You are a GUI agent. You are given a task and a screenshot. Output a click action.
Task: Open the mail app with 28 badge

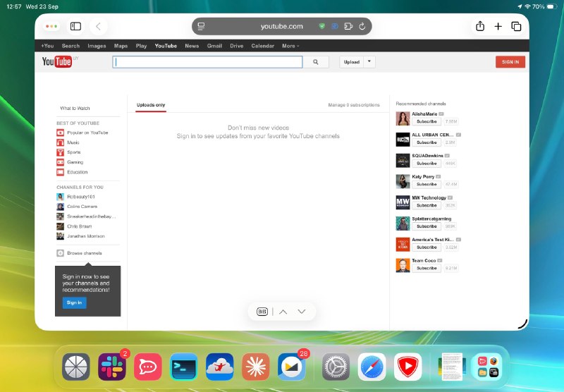tap(292, 367)
